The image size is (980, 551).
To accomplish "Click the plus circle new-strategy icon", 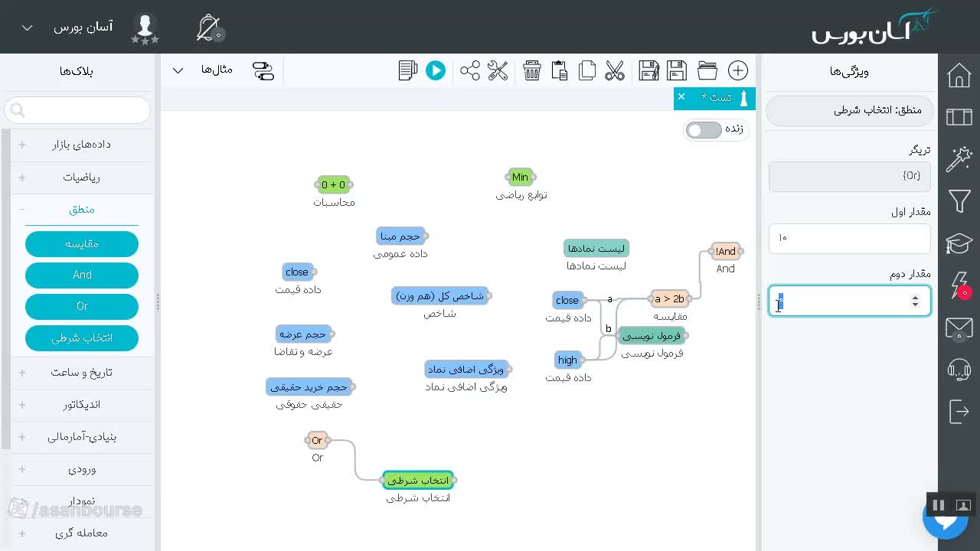I will [x=738, y=70].
